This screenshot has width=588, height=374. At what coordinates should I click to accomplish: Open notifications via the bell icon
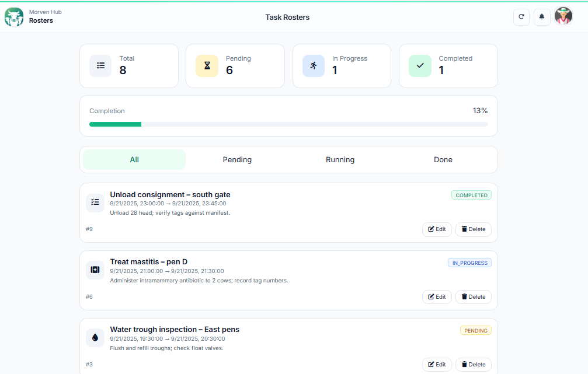tap(542, 17)
